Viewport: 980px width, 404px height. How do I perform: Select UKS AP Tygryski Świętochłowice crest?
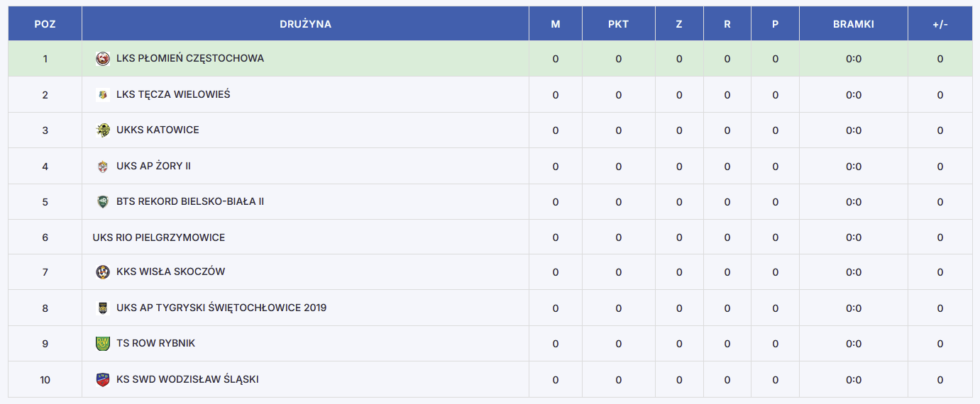point(103,308)
